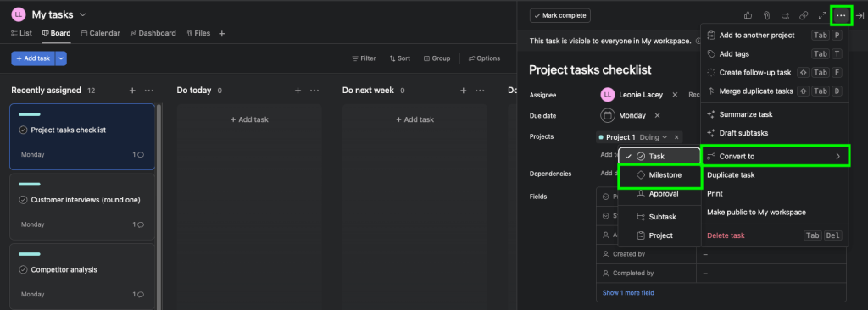Copy the task link with the chain icon
Image resolution: width=868 pixels, height=310 pixels.
pos(804,15)
